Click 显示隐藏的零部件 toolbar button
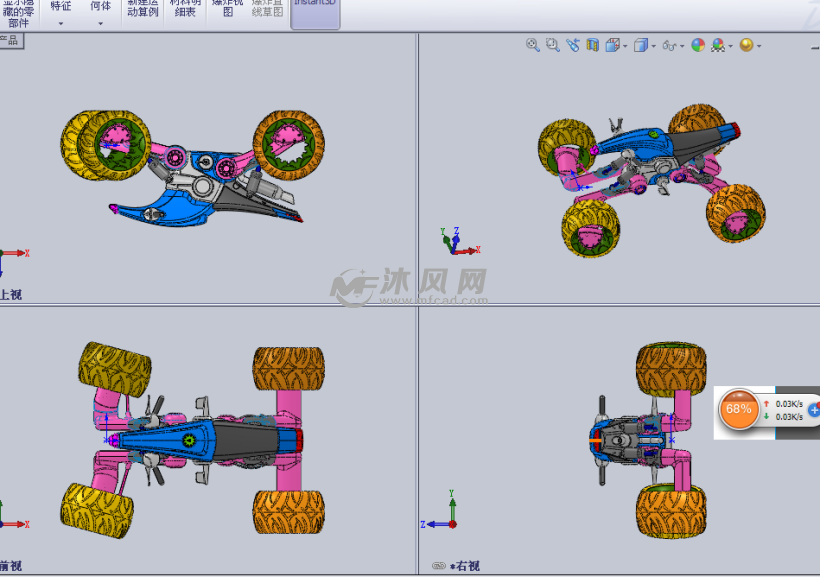The width and height of the screenshot is (820, 577). [x=18, y=12]
